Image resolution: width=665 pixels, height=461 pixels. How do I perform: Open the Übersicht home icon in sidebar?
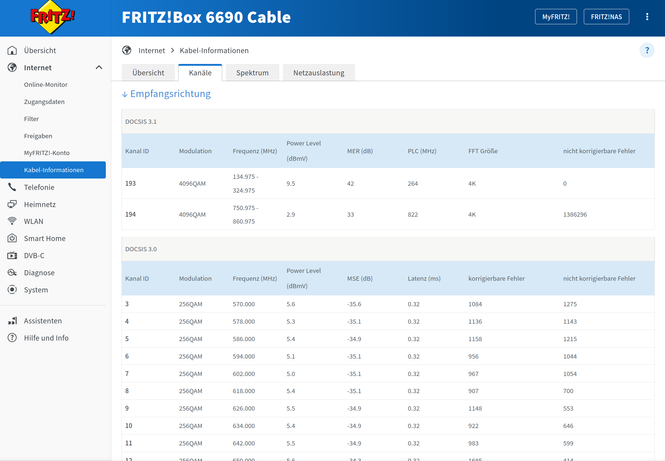point(12,50)
